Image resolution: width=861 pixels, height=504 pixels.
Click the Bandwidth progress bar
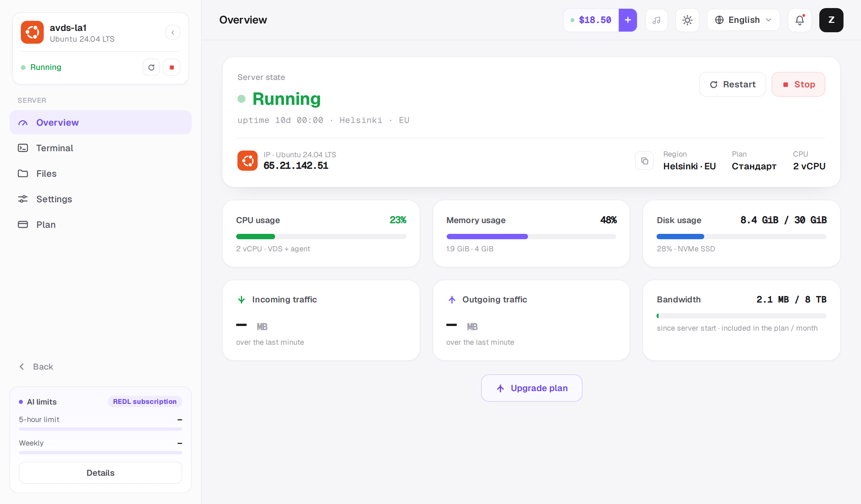pos(741,316)
